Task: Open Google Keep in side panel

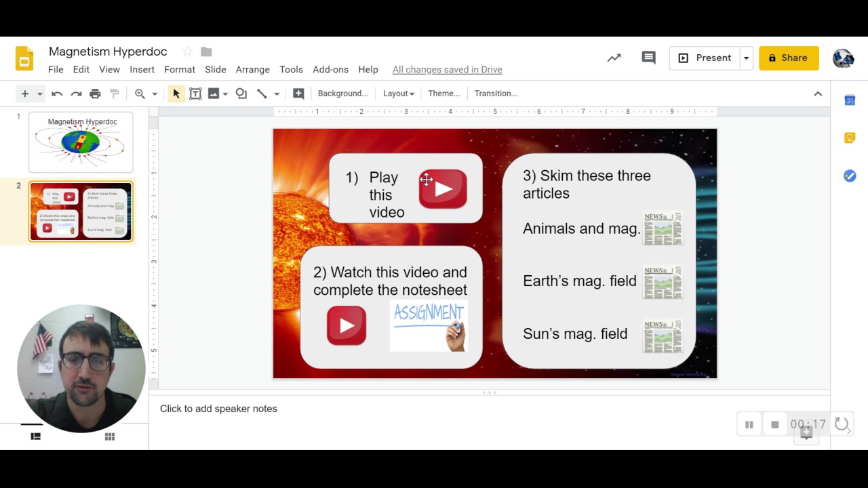Action: [850, 138]
